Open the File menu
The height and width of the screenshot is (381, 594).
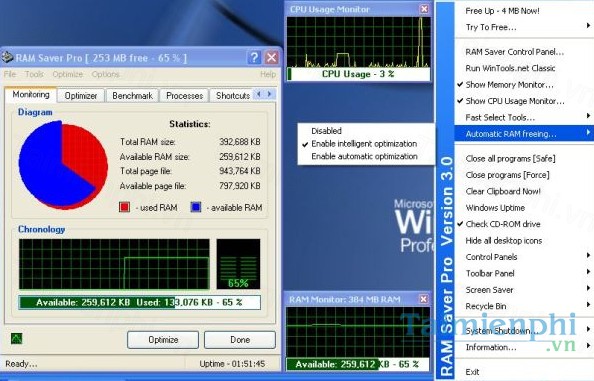click(10, 74)
